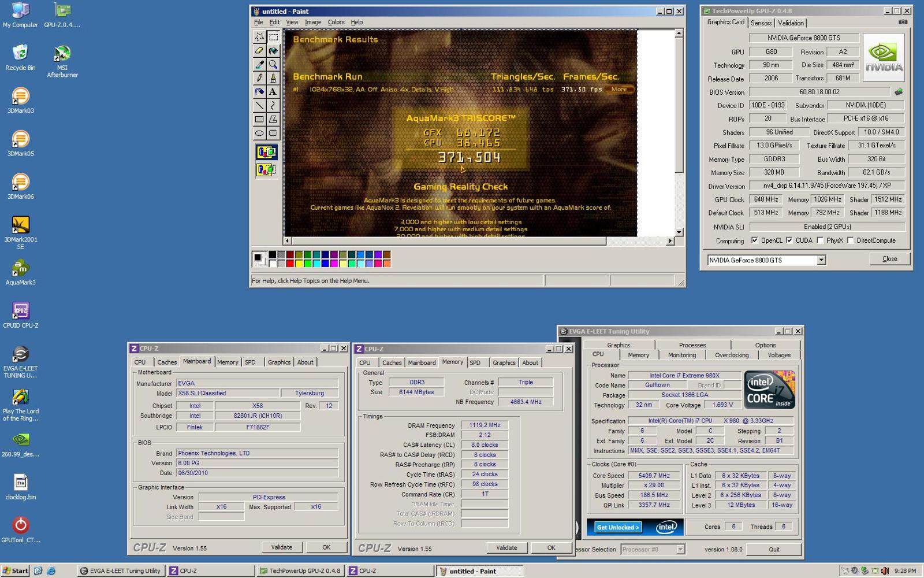Select the Brush tool in Paint
The height and width of the screenshot is (578, 924).
(x=273, y=77)
